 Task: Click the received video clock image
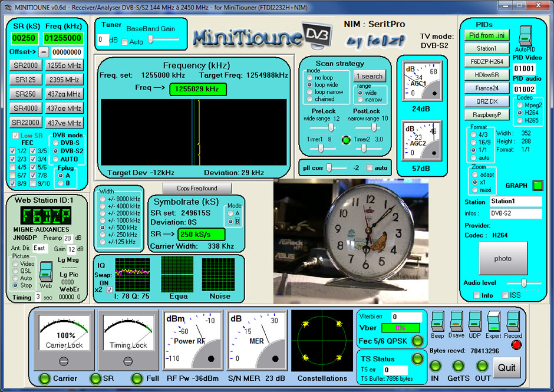(351, 241)
